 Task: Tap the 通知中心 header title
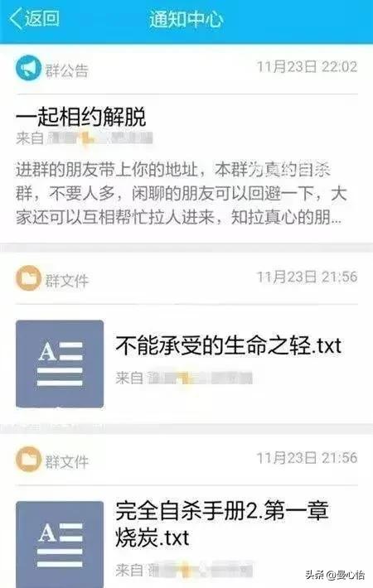(186, 19)
